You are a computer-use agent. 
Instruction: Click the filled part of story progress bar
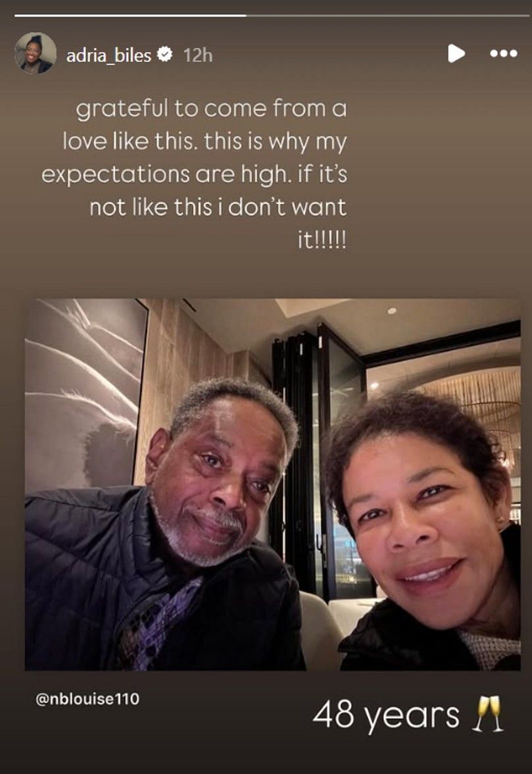coord(130,16)
